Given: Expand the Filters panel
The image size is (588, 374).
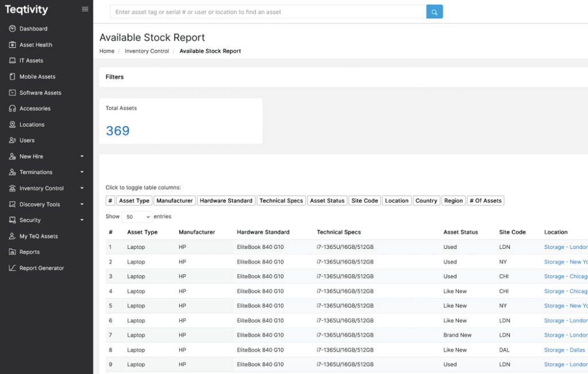Looking at the screenshot, I should click(x=115, y=77).
